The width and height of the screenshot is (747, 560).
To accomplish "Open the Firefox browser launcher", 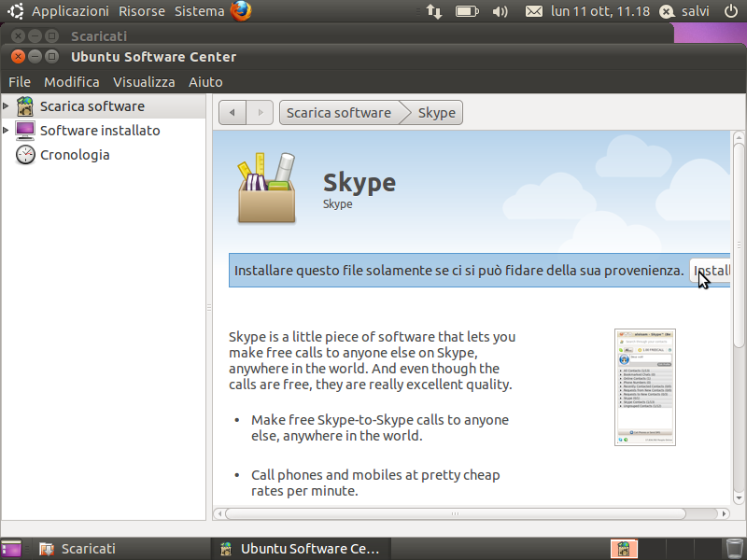I will point(241,11).
